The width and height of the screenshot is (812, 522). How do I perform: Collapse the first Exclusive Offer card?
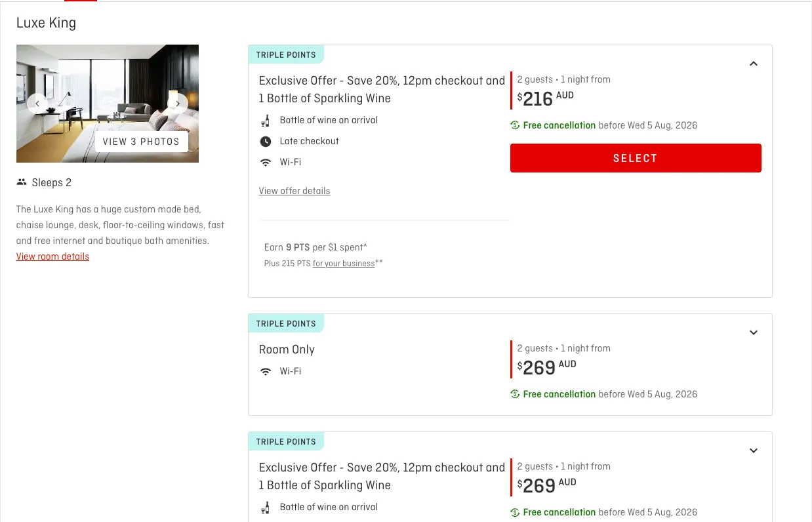point(754,64)
